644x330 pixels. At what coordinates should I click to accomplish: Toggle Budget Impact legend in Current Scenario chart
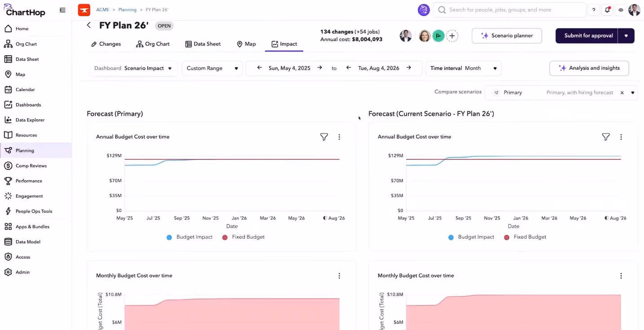pos(471,237)
